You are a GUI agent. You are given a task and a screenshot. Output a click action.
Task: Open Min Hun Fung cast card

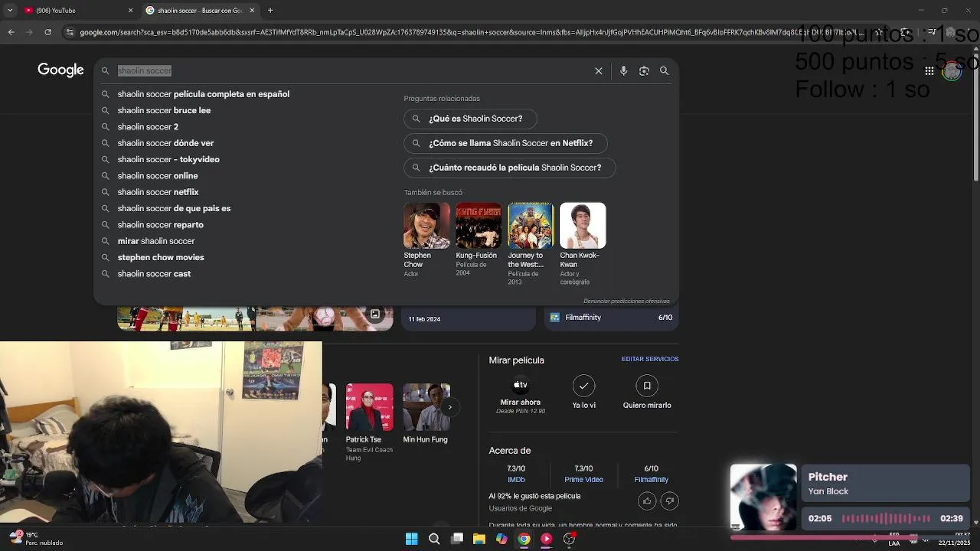tap(426, 414)
